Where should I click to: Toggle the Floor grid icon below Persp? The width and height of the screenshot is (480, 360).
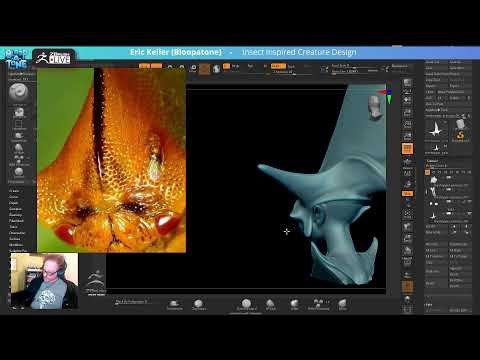pyautogui.click(x=407, y=162)
